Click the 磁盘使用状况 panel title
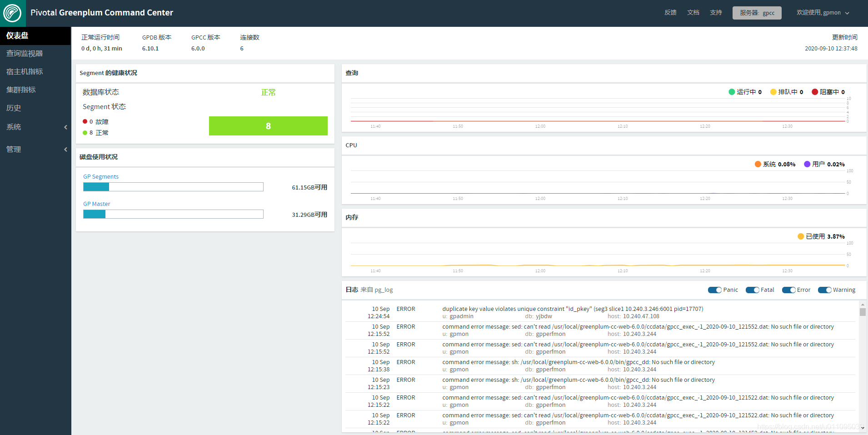The width and height of the screenshot is (868, 435). click(x=99, y=157)
